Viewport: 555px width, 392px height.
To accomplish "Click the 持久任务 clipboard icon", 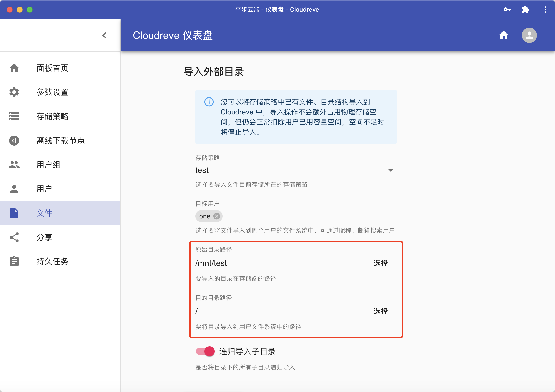I will tap(14, 261).
